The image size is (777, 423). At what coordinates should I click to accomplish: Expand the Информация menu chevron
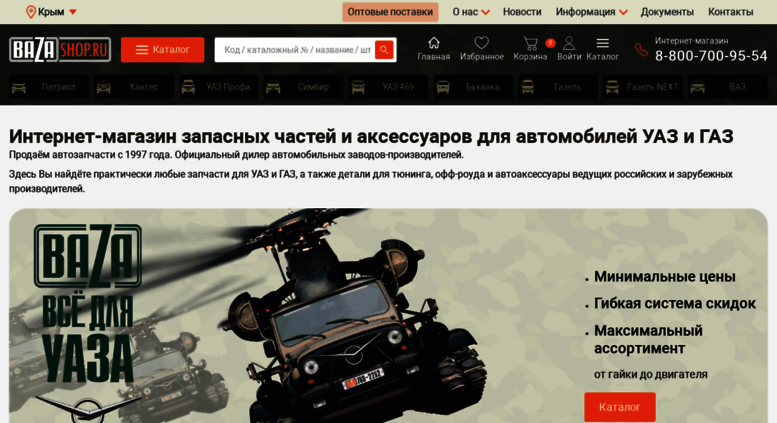(x=623, y=12)
